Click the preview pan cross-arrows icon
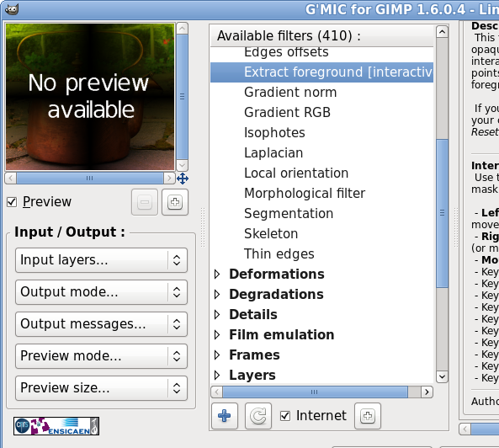The width and height of the screenshot is (499, 448). point(183,179)
